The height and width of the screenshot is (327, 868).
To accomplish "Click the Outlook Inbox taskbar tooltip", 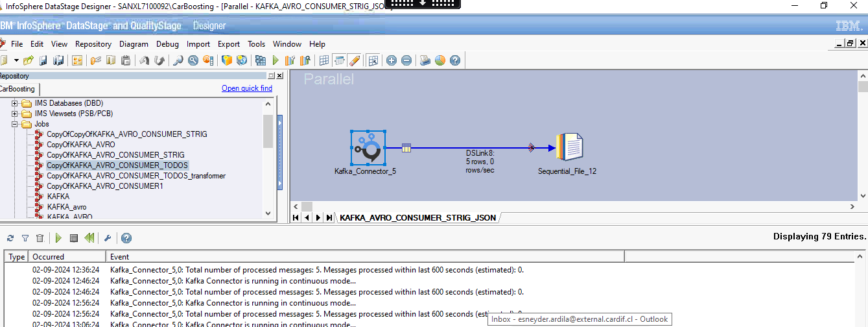I will 580,319.
